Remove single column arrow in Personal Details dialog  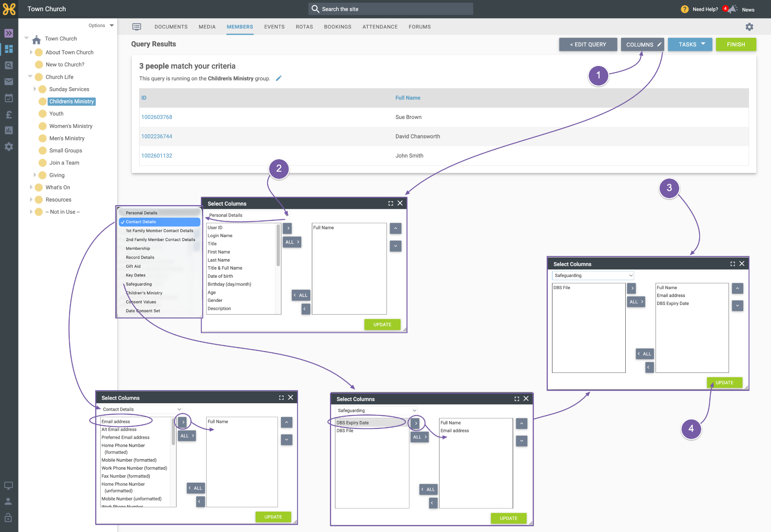(305, 309)
